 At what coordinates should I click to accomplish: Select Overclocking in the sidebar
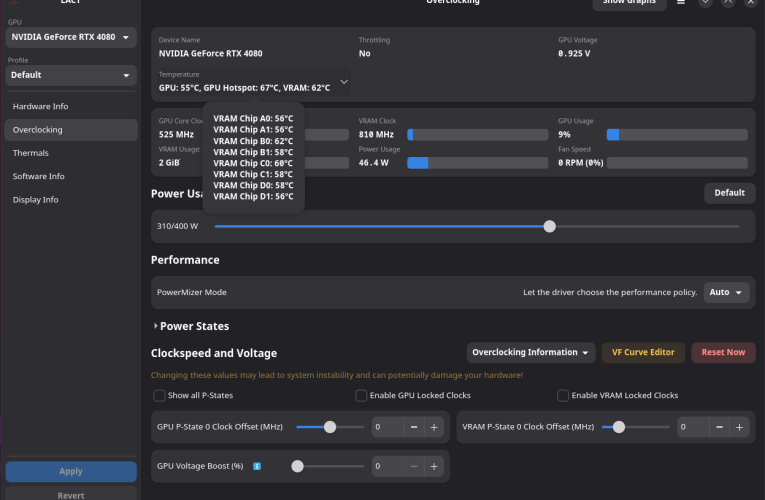click(71, 130)
